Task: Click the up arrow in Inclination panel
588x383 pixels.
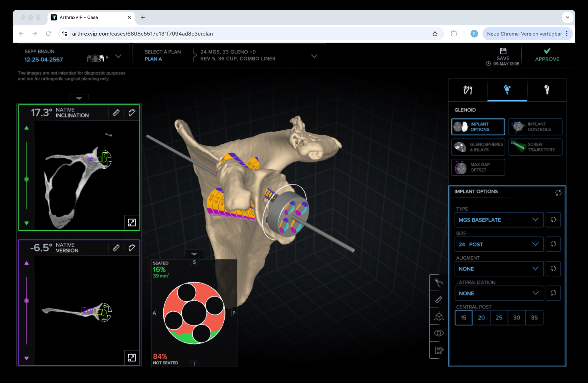Action: 27,128
